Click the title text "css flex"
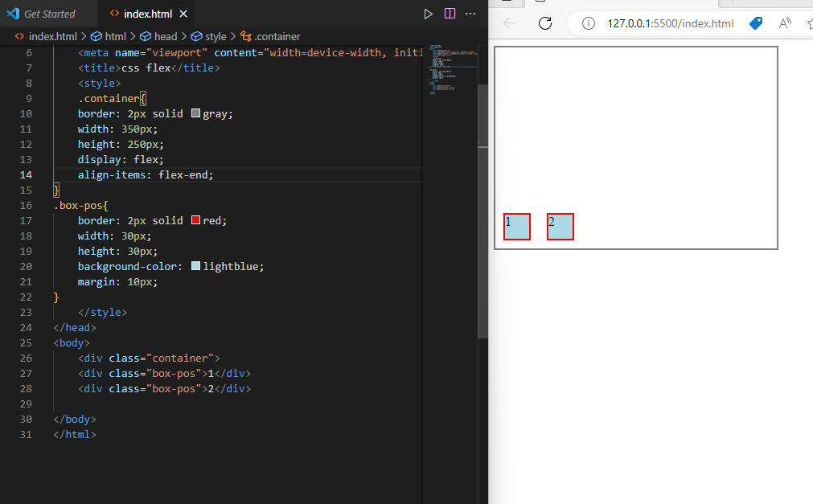 click(146, 68)
